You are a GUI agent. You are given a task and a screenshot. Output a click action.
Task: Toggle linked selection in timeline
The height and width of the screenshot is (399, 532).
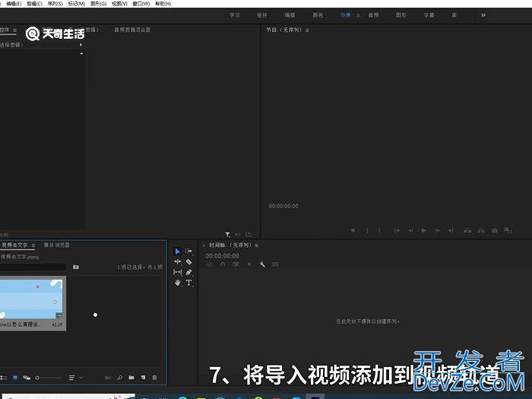[236, 264]
